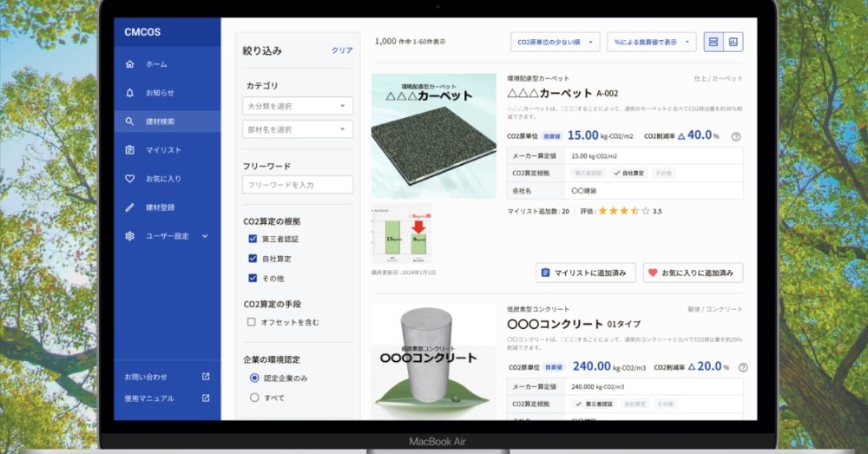868x454 pixels.
Task: Click 躯体 / コンクリート category label
Action: 715,309
